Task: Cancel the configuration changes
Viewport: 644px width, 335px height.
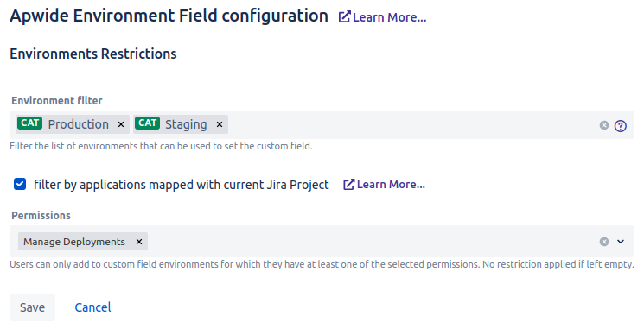Action: 92,307
